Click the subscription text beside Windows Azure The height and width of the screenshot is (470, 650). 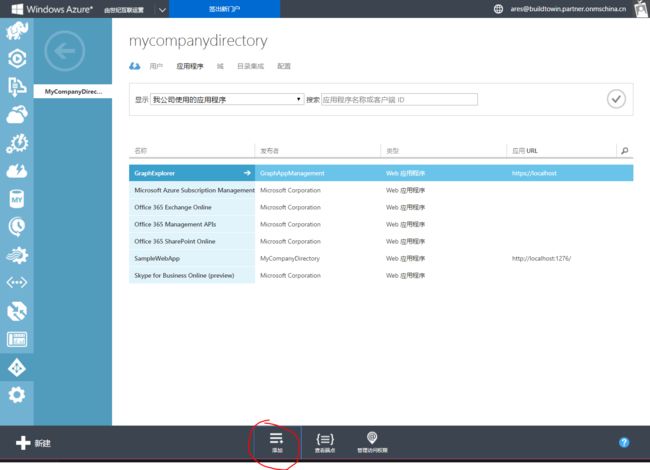124,10
